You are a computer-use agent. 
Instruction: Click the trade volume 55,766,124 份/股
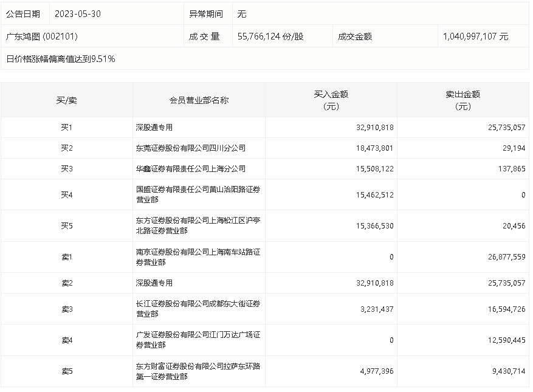270,36
